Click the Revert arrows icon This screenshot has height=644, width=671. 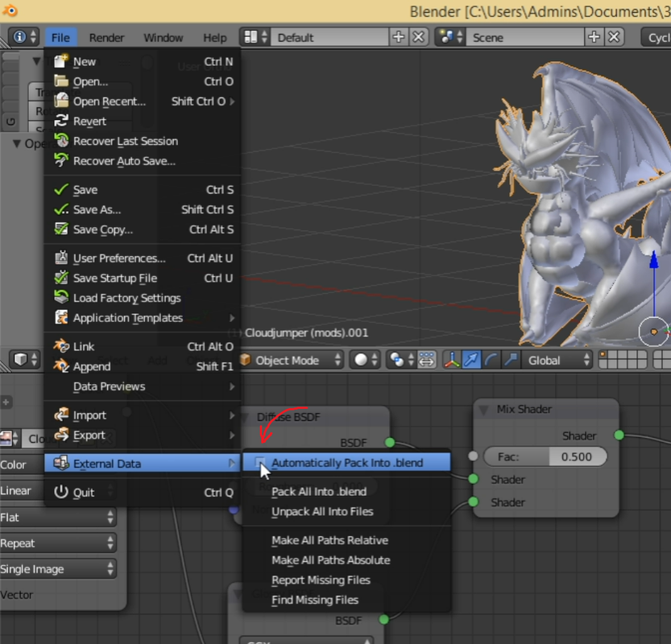pyautogui.click(x=61, y=121)
